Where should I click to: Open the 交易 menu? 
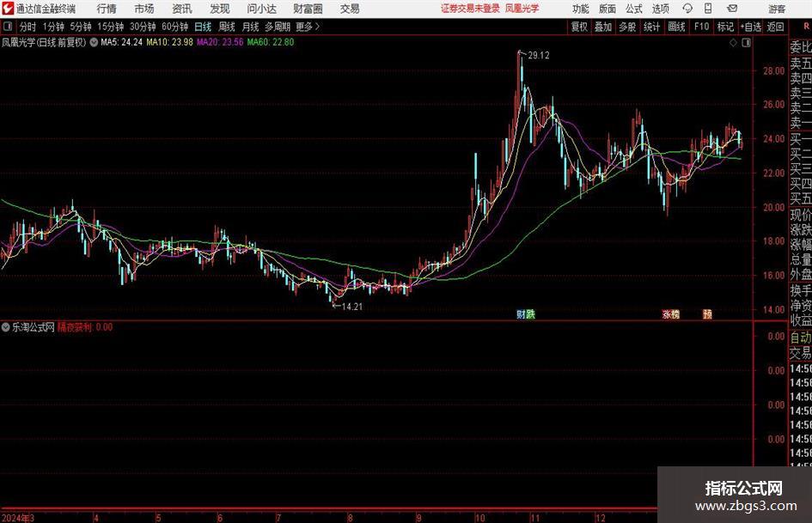pyautogui.click(x=350, y=9)
